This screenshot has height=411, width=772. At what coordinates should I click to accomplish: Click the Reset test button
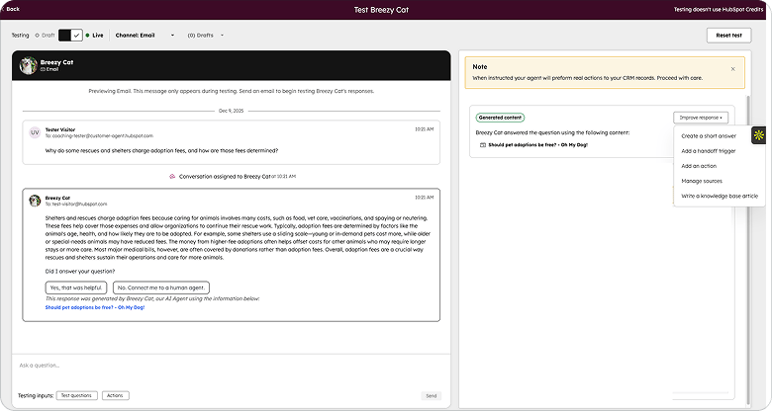point(729,35)
